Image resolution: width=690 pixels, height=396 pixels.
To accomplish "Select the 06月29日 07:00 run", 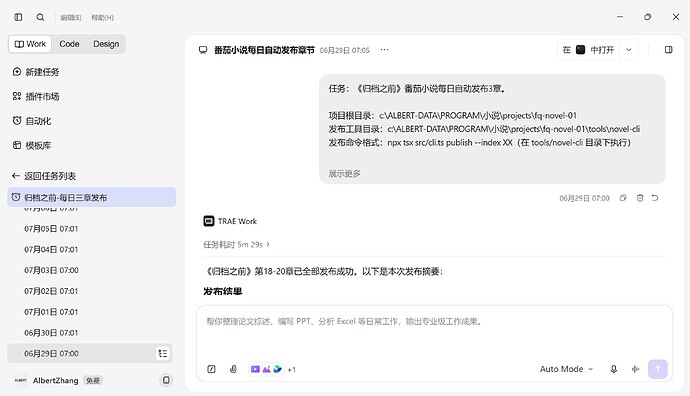I will 90,353.
